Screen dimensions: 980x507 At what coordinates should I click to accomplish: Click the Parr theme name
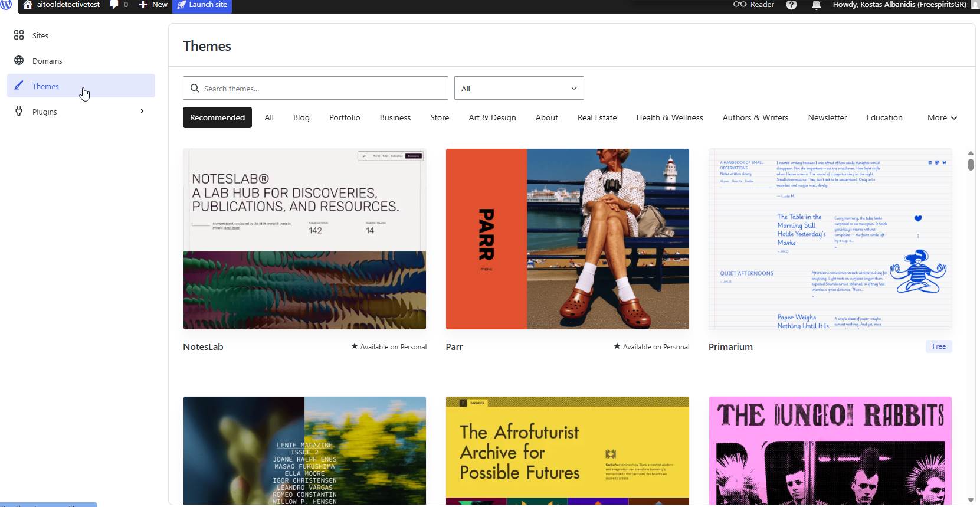coord(454,347)
